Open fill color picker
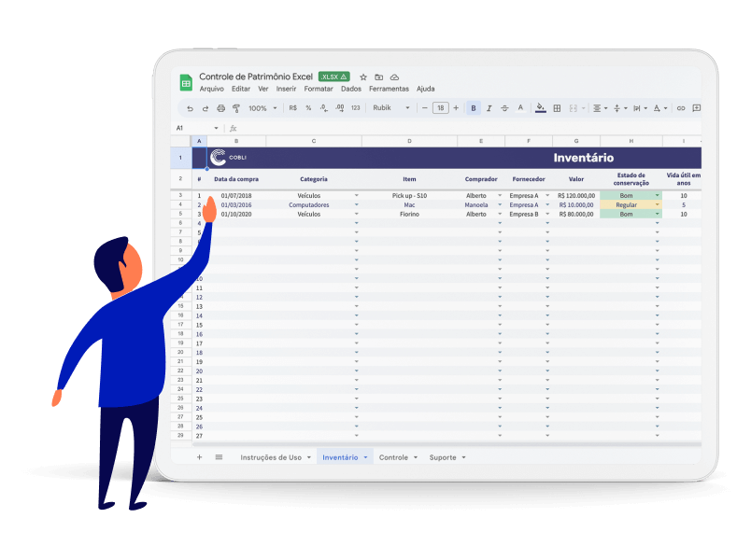 tap(541, 108)
